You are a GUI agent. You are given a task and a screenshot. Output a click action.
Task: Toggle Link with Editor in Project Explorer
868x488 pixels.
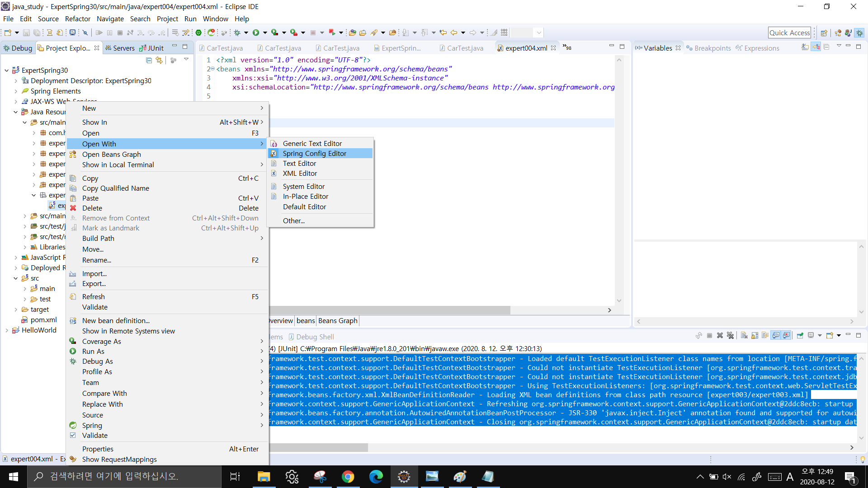[159, 60]
